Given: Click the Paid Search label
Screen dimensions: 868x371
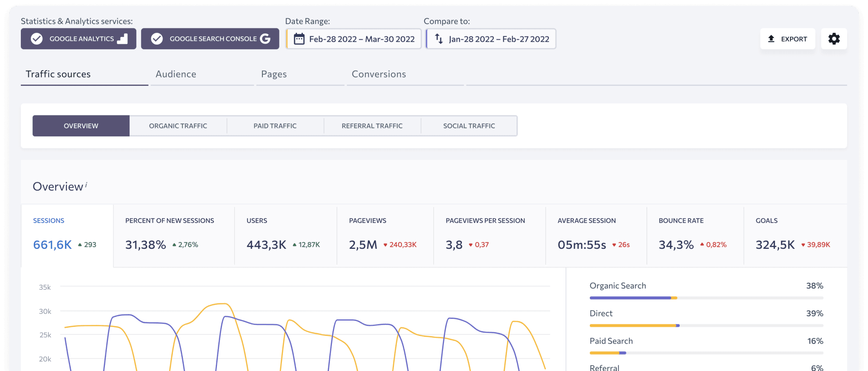Looking at the screenshot, I should tap(611, 341).
